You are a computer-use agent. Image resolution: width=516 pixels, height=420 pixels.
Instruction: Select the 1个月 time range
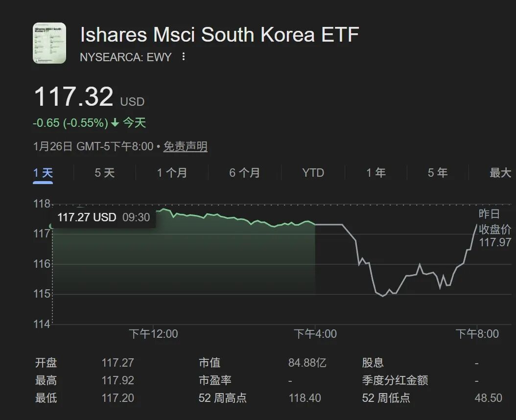tap(171, 173)
